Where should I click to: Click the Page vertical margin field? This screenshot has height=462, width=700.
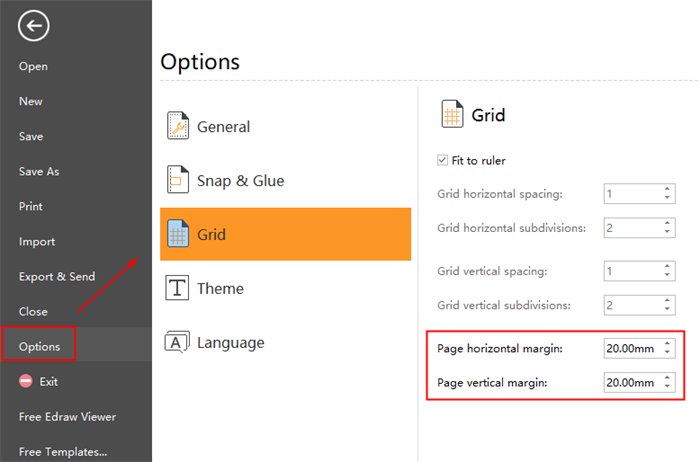click(x=631, y=383)
